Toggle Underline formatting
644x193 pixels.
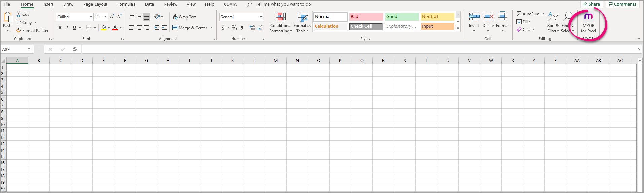click(74, 28)
